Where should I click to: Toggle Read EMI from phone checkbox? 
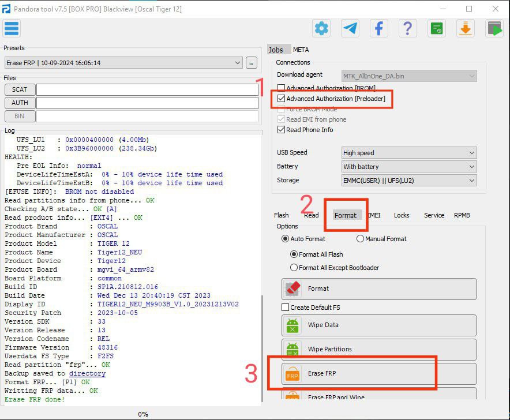click(x=281, y=119)
